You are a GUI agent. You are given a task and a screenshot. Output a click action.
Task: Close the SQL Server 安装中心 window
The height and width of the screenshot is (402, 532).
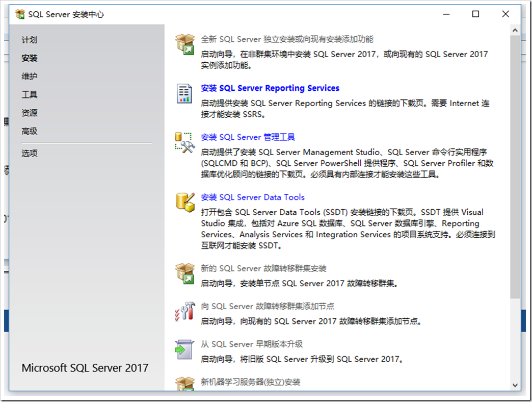click(x=506, y=14)
